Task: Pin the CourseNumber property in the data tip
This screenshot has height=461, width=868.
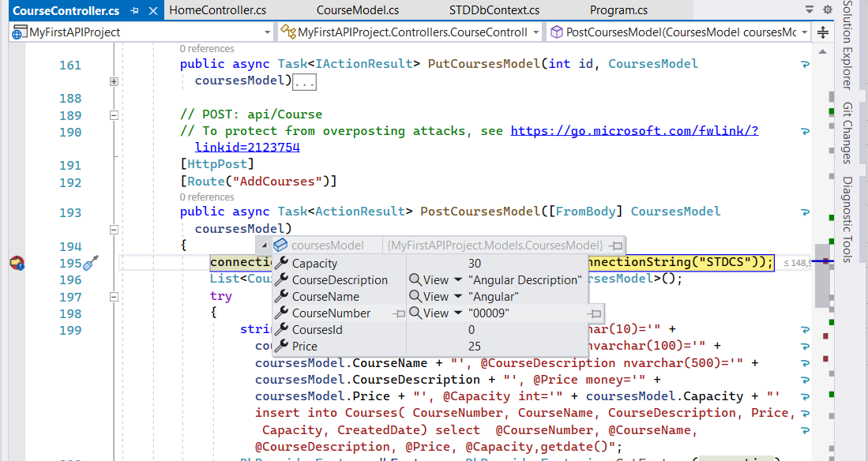Action: click(399, 313)
